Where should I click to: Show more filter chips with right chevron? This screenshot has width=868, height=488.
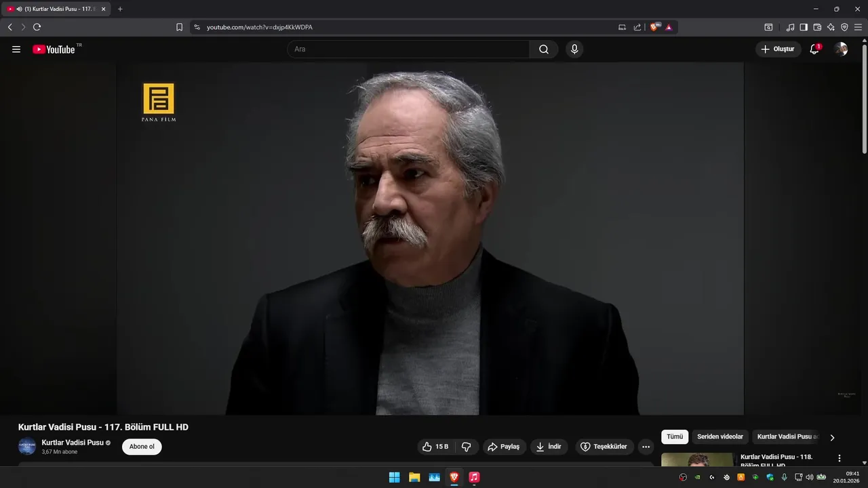832,437
